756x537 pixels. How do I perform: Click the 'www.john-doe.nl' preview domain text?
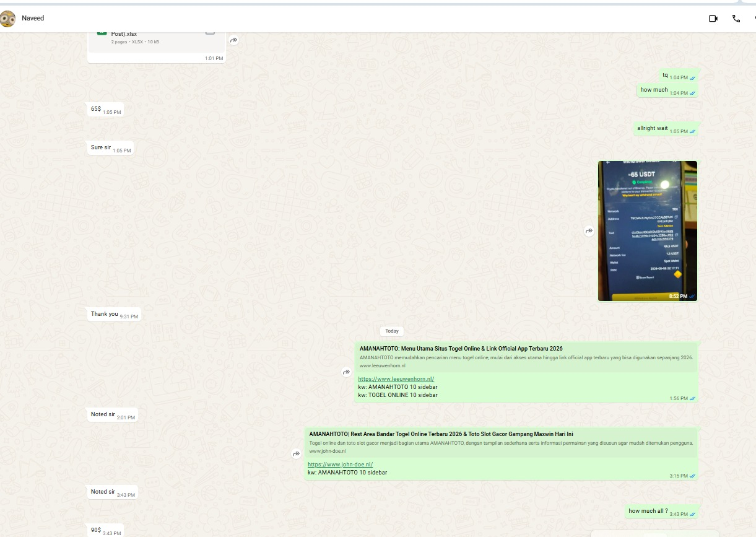tap(328, 452)
